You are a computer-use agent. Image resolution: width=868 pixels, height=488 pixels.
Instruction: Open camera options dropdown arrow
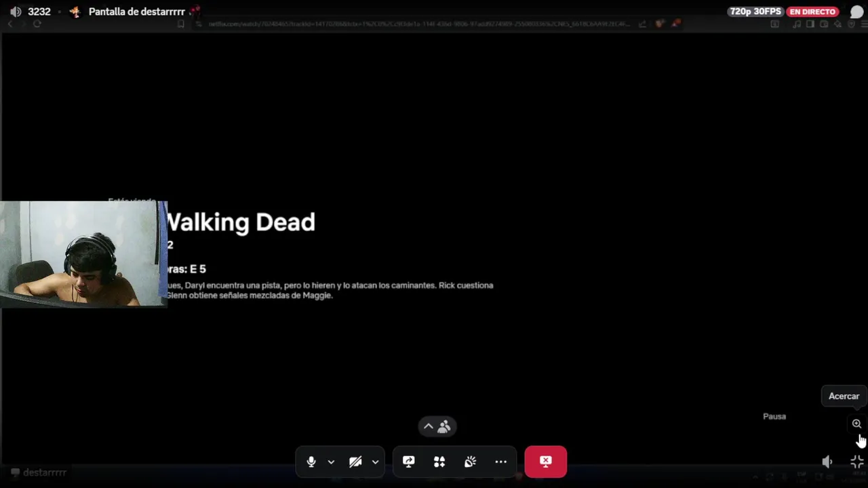[x=375, y=462]
